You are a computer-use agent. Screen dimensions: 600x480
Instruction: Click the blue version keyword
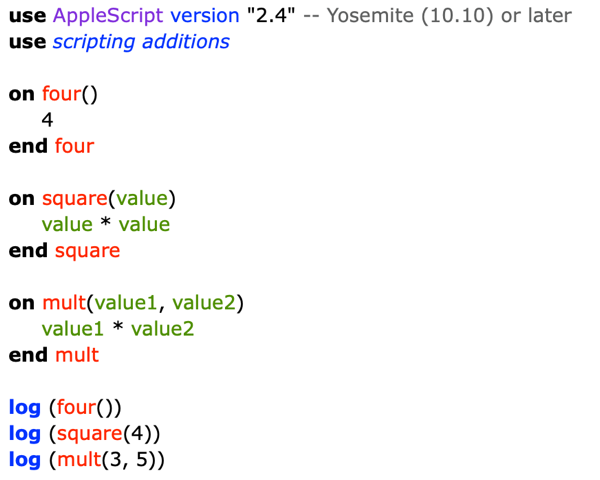point(205,16)
